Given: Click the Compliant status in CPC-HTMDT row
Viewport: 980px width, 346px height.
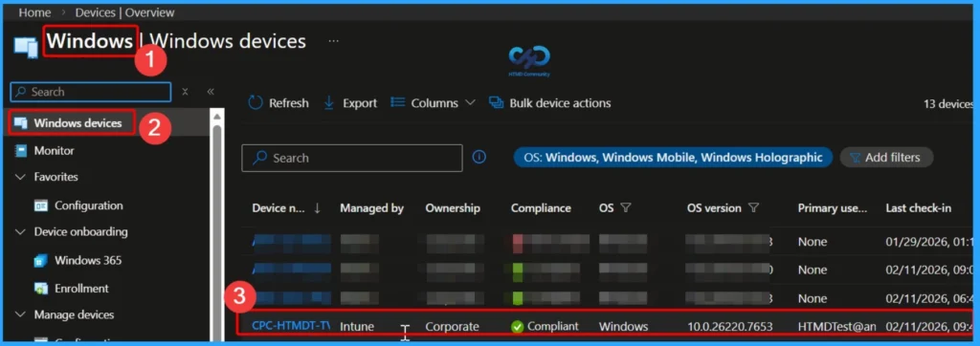Looking at the screenshot, I should click(545, 326).
